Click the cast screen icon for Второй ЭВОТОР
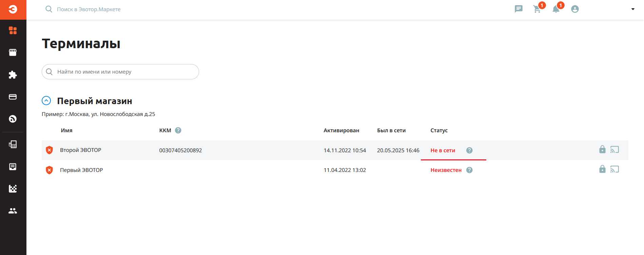 click(615, 150)
